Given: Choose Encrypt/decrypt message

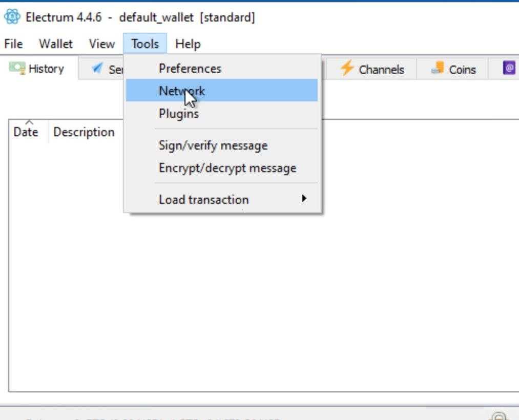Looking at the screenshot, I should point(222,168).
